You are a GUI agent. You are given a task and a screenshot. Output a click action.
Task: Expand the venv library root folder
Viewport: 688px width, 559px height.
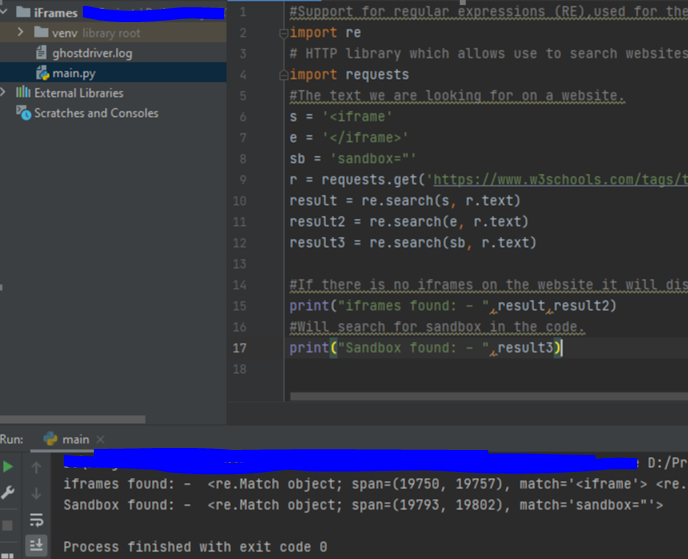[x=20, y=32]
